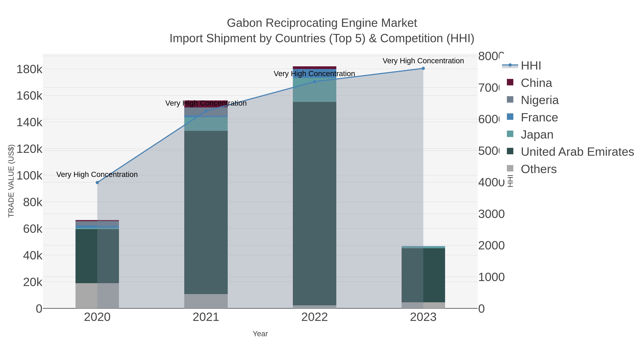
Task: Click the 2021 Others bar segment
Action: [x=206, y=301]
